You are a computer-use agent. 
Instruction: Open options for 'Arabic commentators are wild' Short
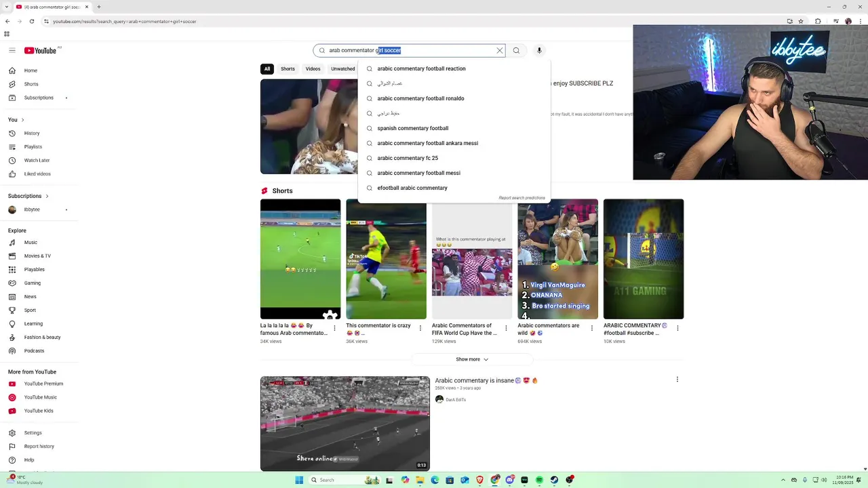(x=592, y=328)
